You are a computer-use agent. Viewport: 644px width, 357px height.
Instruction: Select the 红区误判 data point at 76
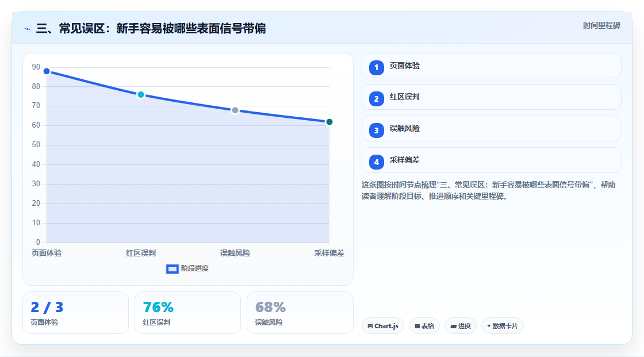pos(141,95)
